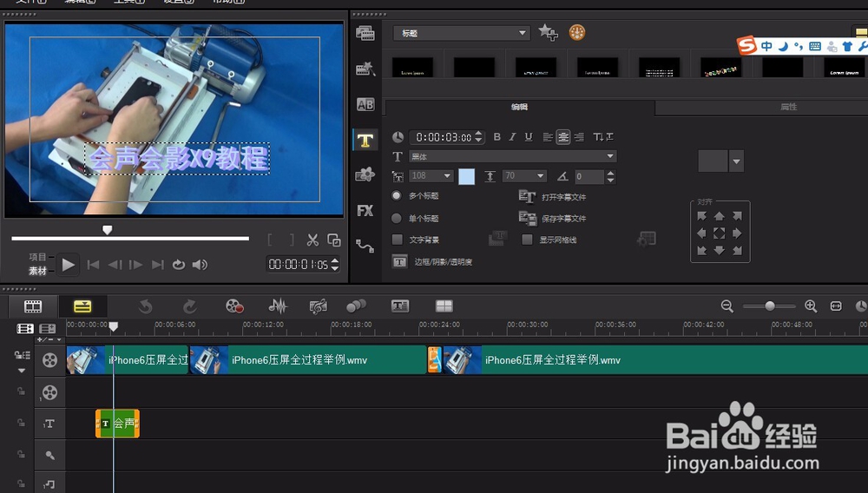The height and width of the screenshot is (493, 868).
Task: Toggle video track mute icon
Action: [x=49, y=361]
